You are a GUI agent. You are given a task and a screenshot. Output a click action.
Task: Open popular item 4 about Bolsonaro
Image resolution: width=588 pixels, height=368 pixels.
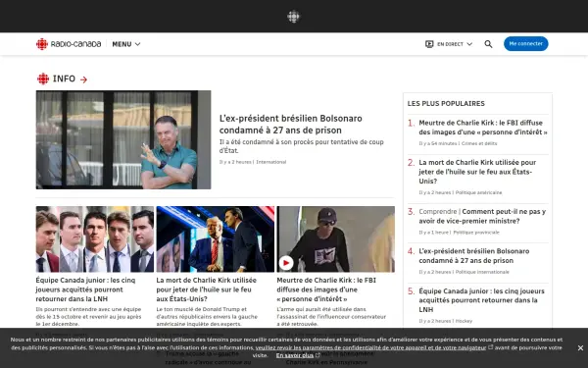point(474,256)
